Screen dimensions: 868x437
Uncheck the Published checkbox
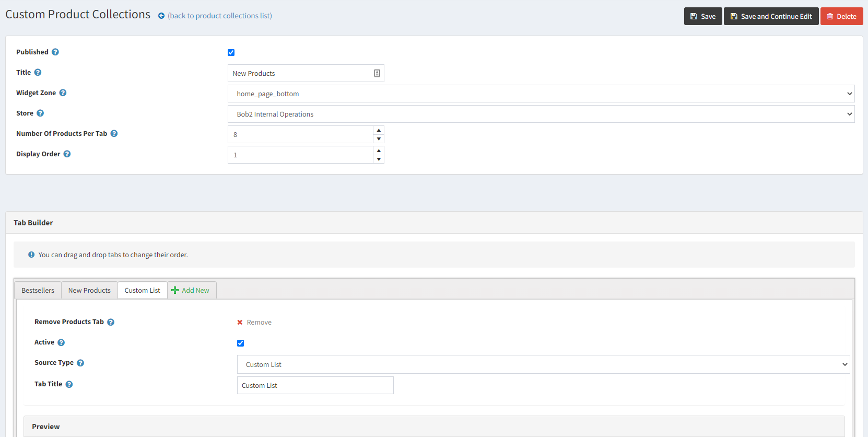[231, 53]
